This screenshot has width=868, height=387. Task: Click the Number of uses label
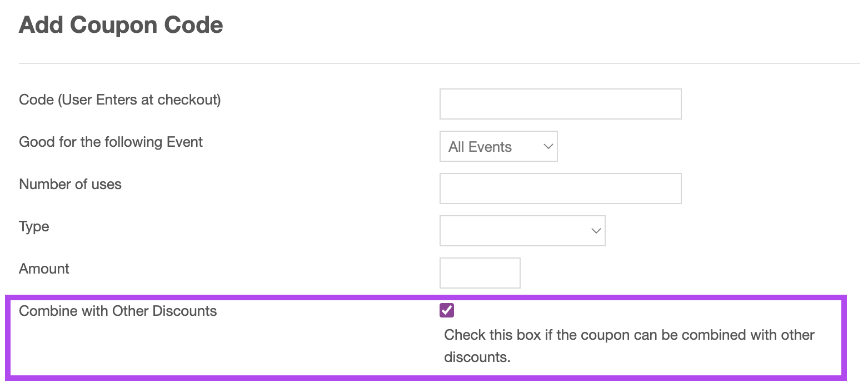pyautogui.click(x=71, y=184)
